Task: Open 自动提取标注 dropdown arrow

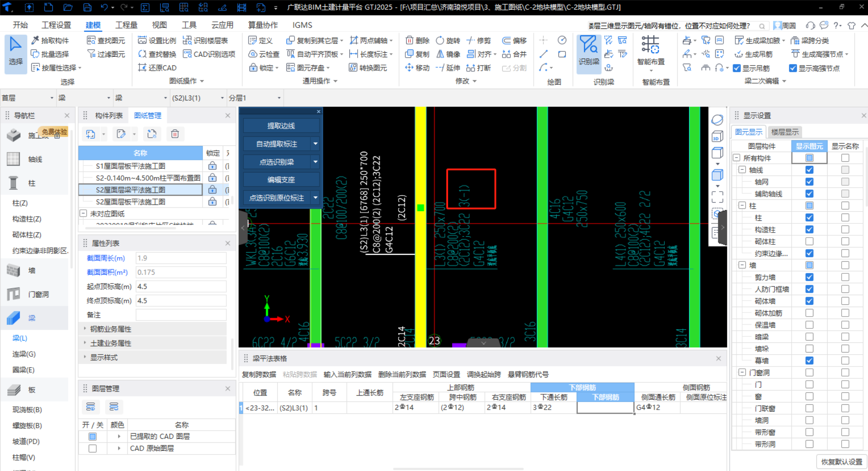Action: (315, 144)
